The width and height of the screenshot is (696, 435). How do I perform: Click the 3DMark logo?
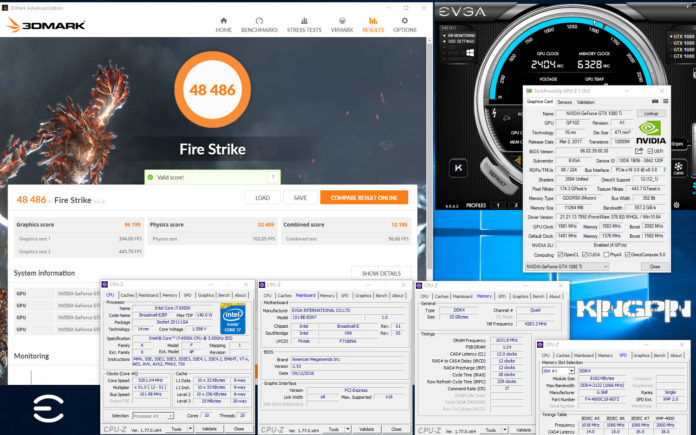(x=46, y=25)
